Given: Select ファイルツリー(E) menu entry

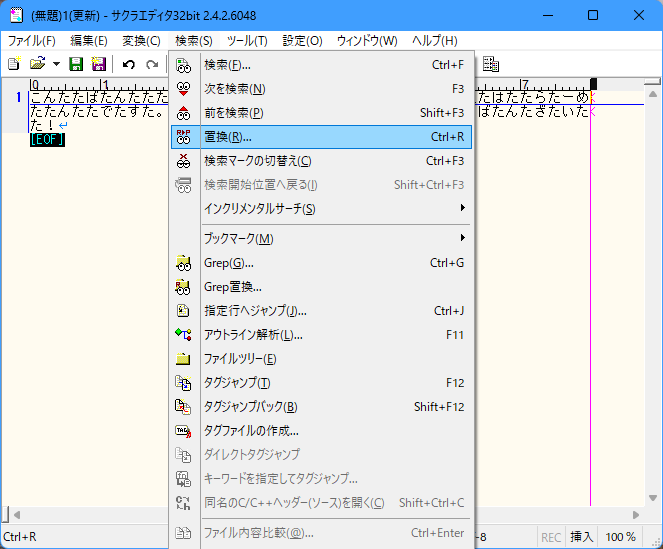Looking at the screenshot, I should 321,359.
